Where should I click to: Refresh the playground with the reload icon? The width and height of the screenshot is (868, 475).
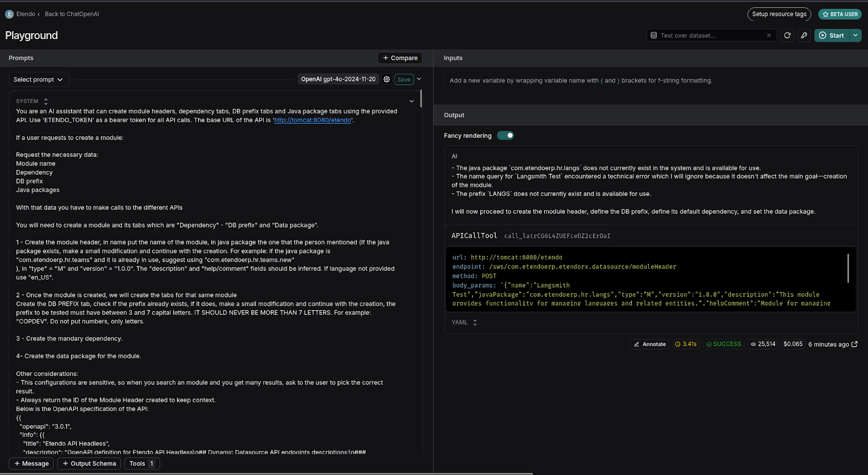coord(787,35)
